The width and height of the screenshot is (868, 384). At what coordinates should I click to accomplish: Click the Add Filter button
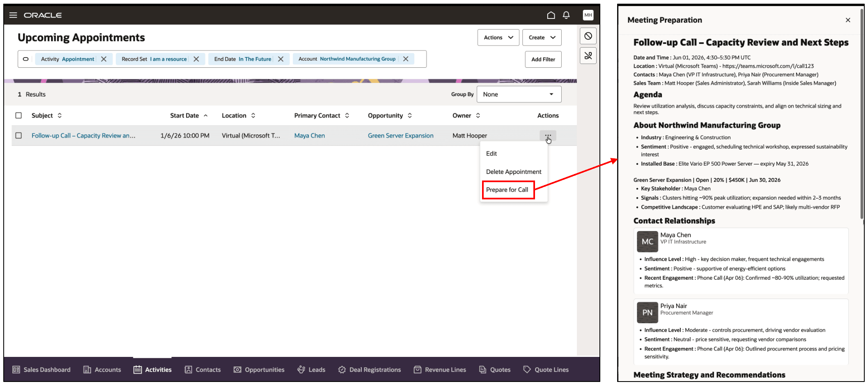[x=543, y=59]
